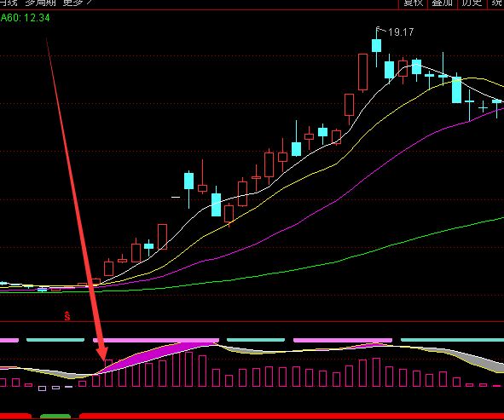This screenshot has height=420, width=504.
Task: Click the A60: 12.34 moving average readout
Action: (x=25, y=18)
